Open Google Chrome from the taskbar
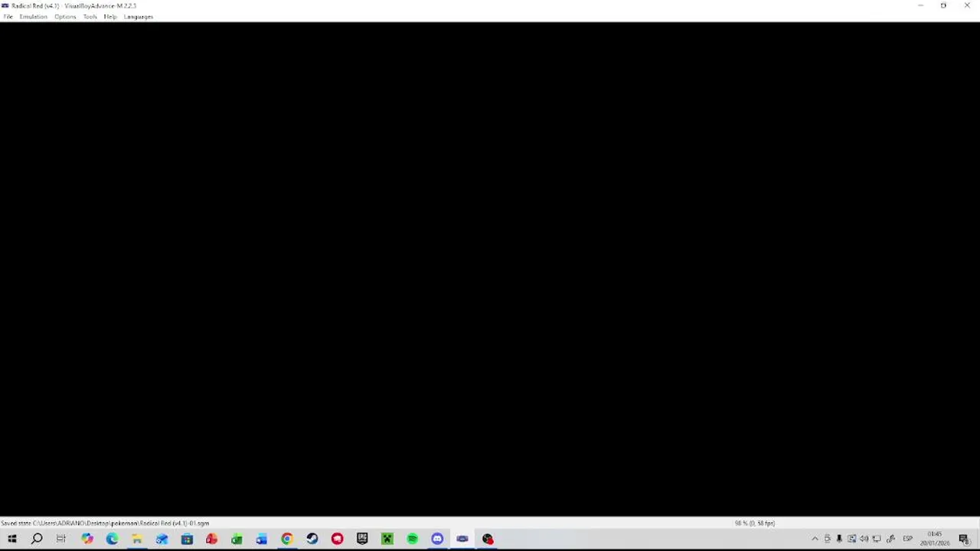The width and height of the screenshot is (980, 551). click(287, 539)
